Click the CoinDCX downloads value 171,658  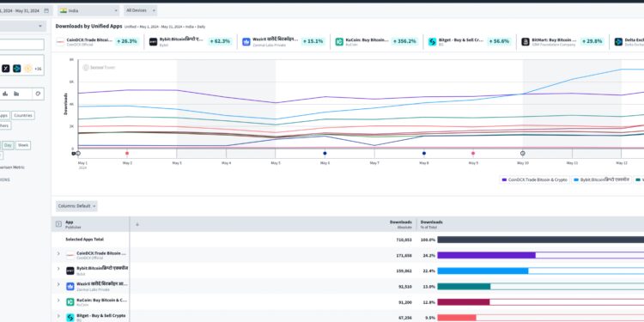pos(404,256)
